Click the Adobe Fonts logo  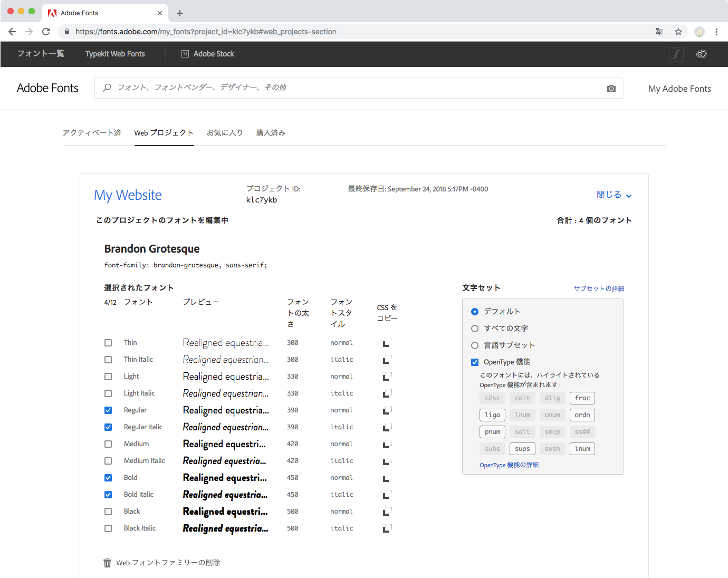[47, 88]
